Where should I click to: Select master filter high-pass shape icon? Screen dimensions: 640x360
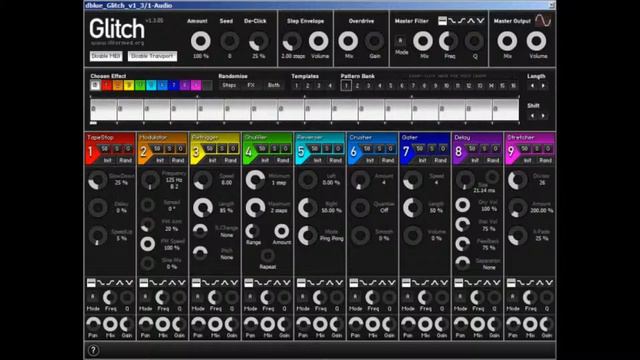[462, 21]
